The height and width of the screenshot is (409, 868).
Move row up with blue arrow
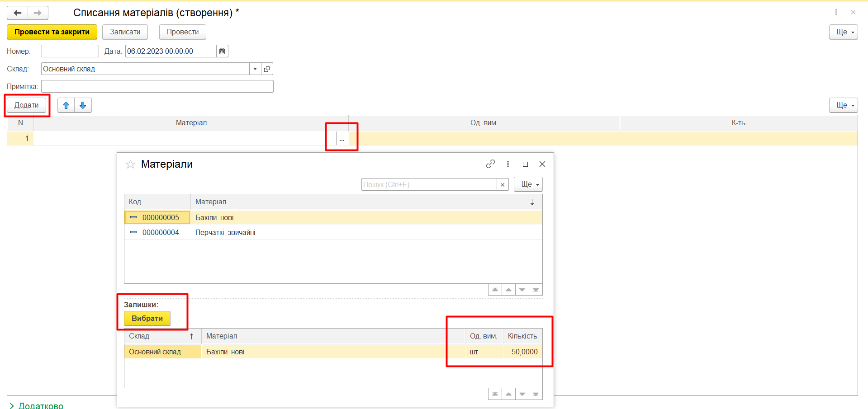(66, 105)
